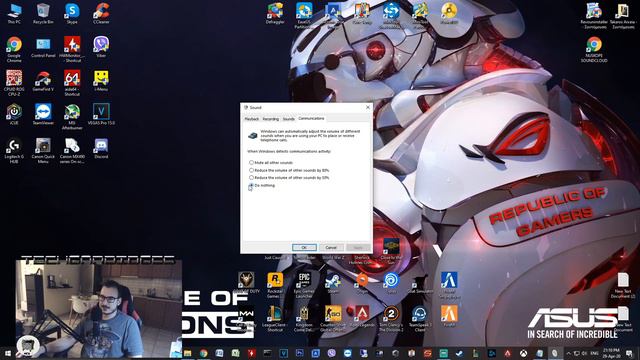Click the ENG language indicator
Viewport: 640px width, 360px height.
point(594,353)
